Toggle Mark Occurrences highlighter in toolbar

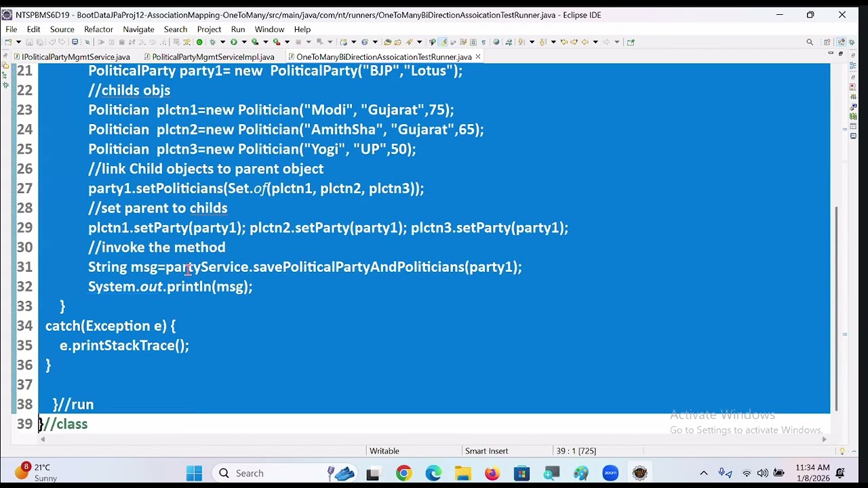(x=443, y=42)
